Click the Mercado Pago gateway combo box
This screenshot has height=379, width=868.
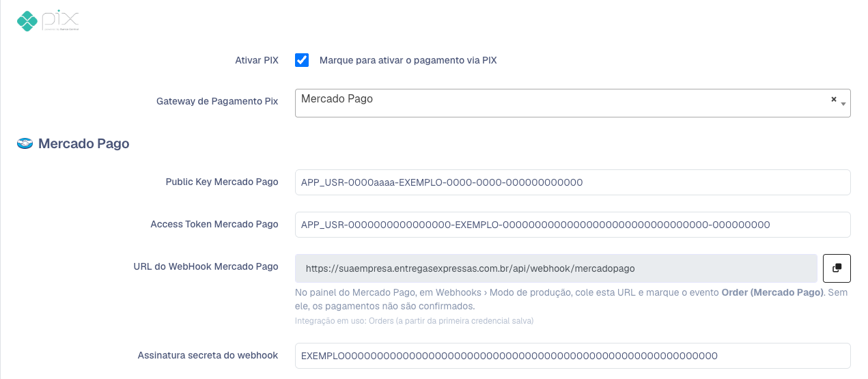572,103
